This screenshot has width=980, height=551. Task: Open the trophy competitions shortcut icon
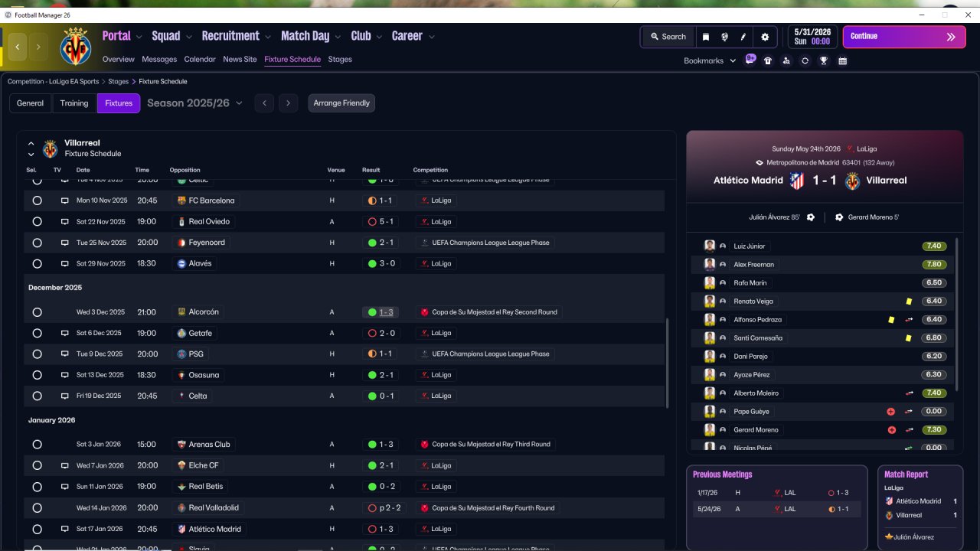coord(824,60)
